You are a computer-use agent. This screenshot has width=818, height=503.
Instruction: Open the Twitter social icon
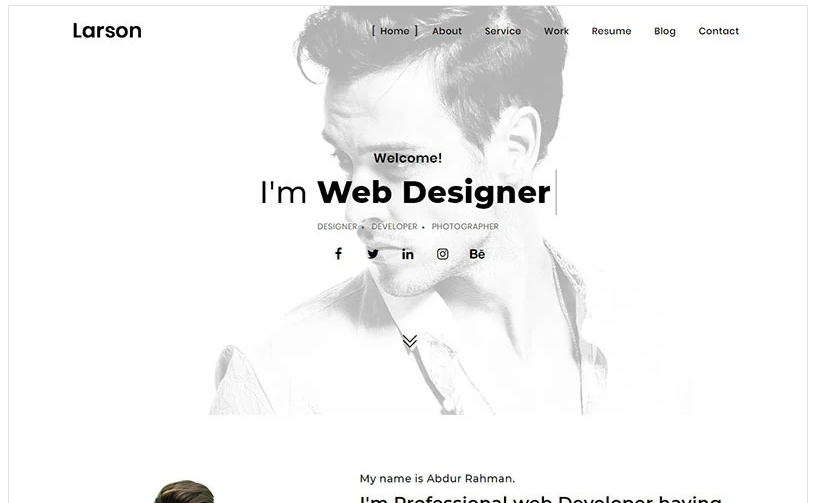point(373,254)
